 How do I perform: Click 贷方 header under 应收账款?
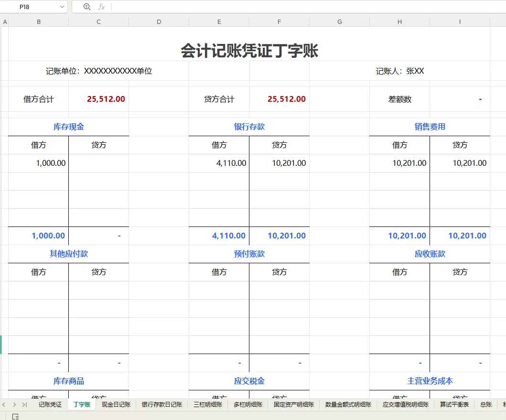pyautogui.click(x=460, y=272)
